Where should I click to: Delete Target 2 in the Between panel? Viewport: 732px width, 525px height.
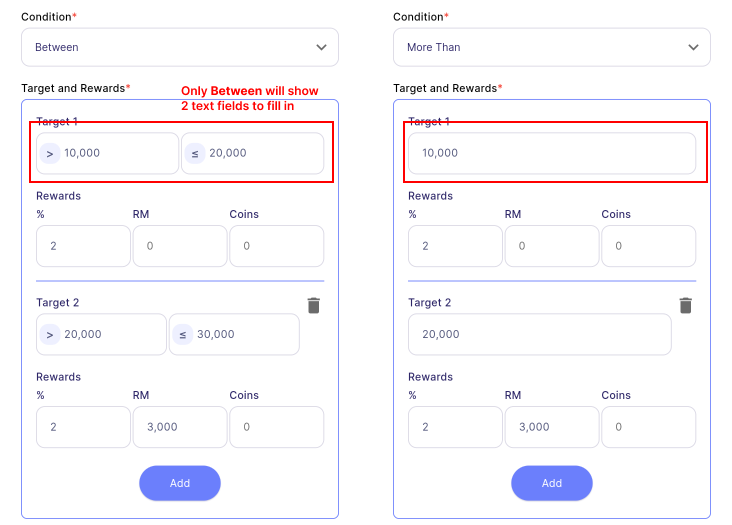pyautogui.click(x=313, y=306)
